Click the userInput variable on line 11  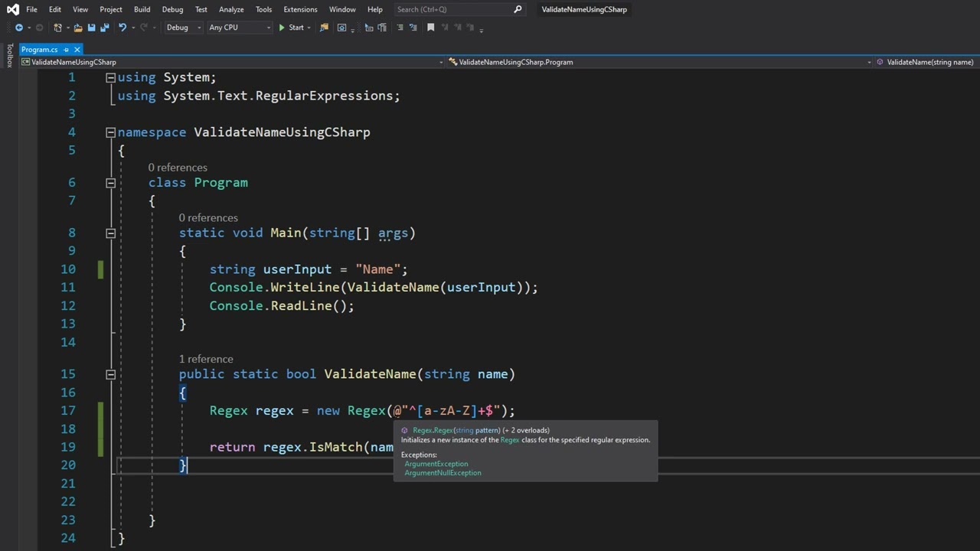coord(482,288)
